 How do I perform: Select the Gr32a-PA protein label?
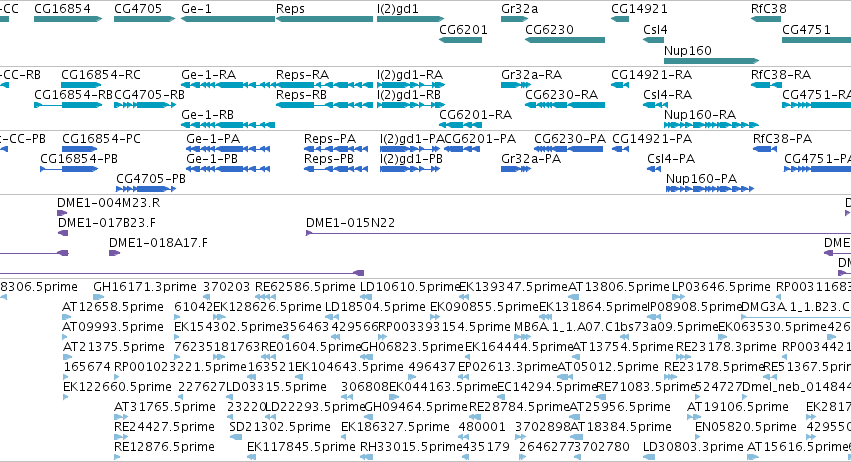(531, 159)
